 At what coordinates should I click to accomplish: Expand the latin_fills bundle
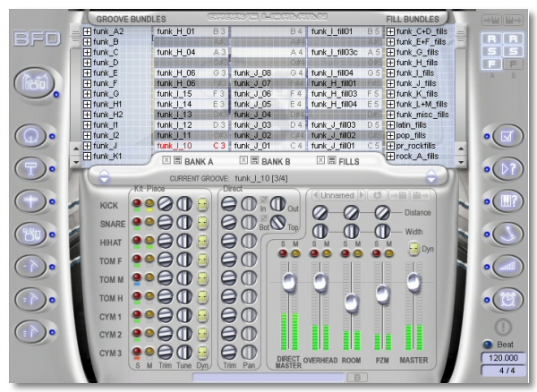click(x=390, y=125)
